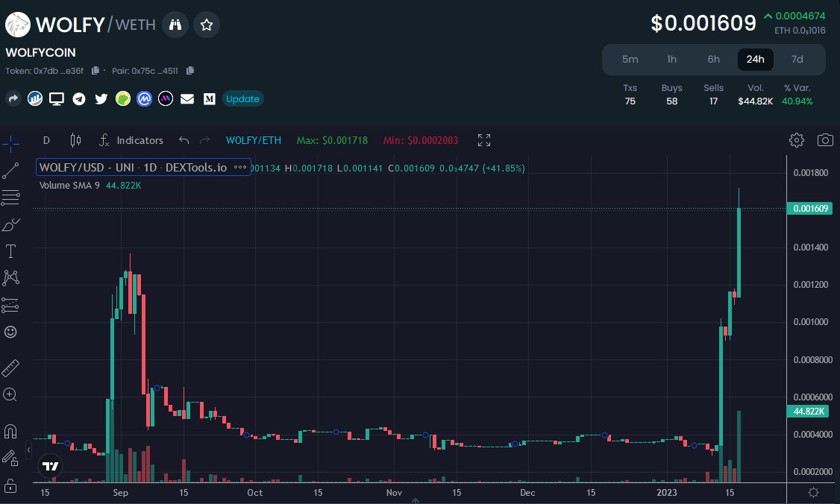Screen dimensions: 840x504
Task: Select the zoom in tool
Action: pyautogui.click(x=10, y=395)
